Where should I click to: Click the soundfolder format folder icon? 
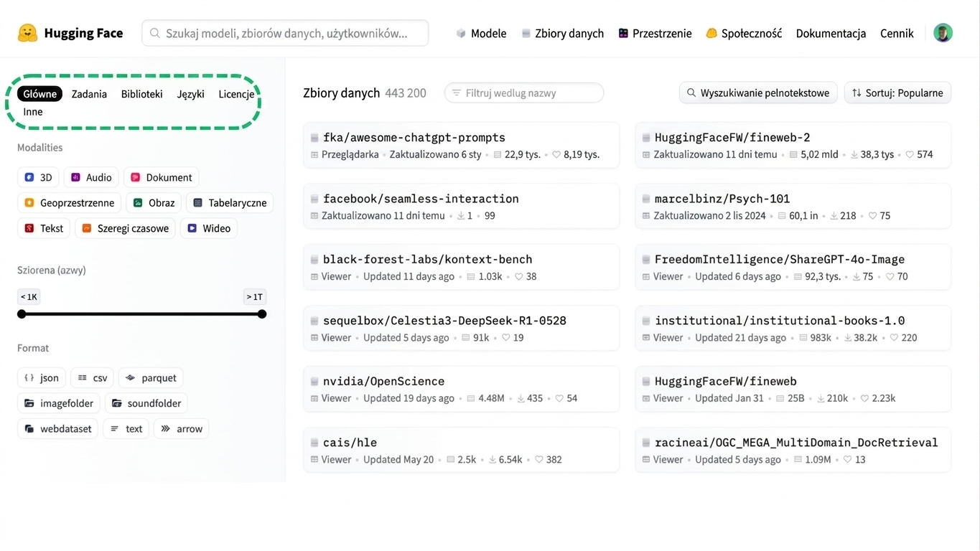coord(117,403)
